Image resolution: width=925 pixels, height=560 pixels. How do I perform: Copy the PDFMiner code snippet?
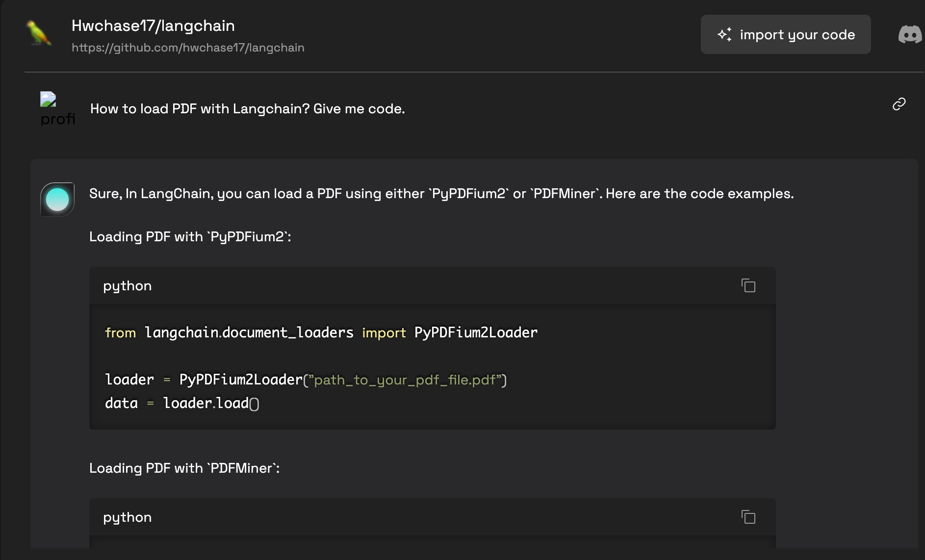747,516
